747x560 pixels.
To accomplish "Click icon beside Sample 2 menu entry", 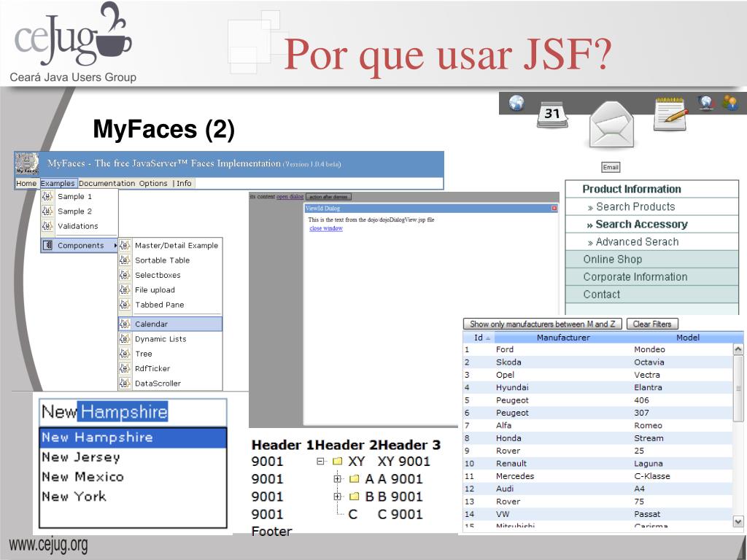I will (47, 211).
